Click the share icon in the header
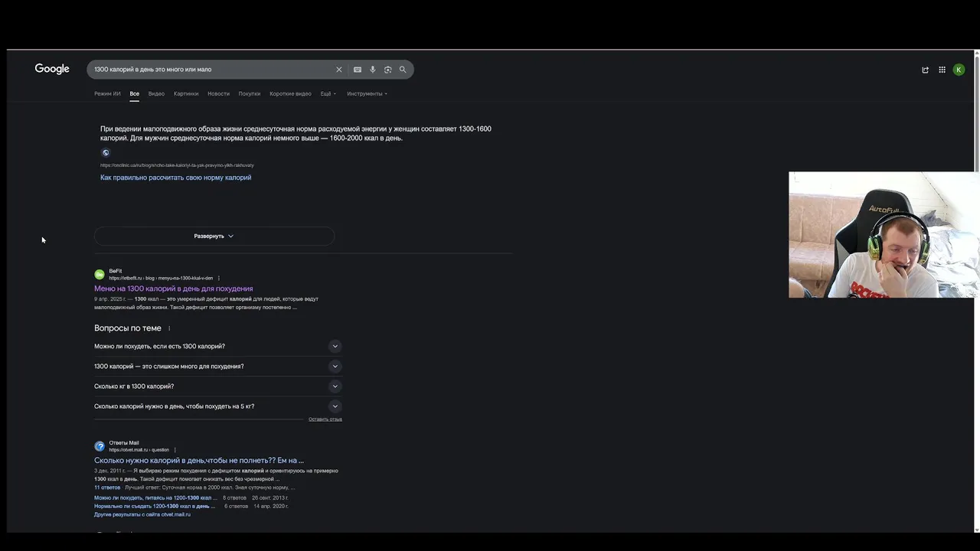The height and width of the screenshot is (551, 980). [x=925, y=70]
